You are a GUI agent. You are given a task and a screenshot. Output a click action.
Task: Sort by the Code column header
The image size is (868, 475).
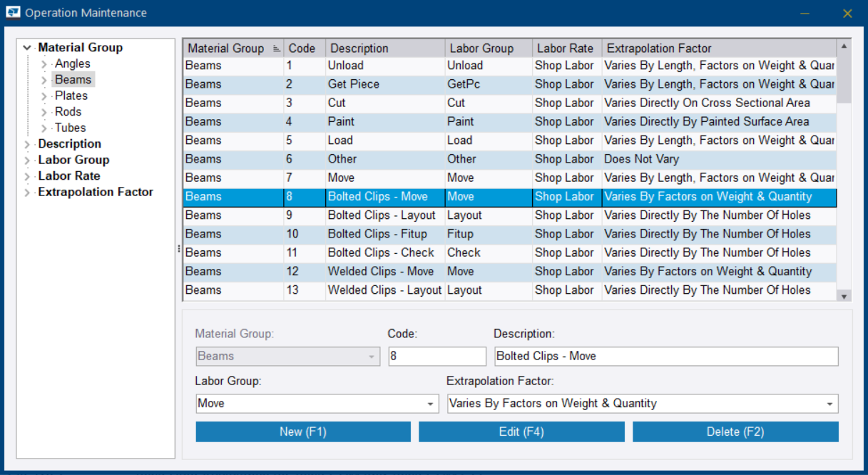(x=302, y=48)
